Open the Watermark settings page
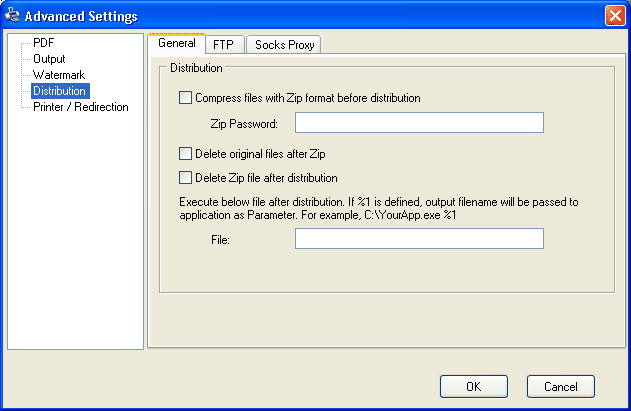The height and width of the screenshot is (411, 631). [x=59, y=75]
